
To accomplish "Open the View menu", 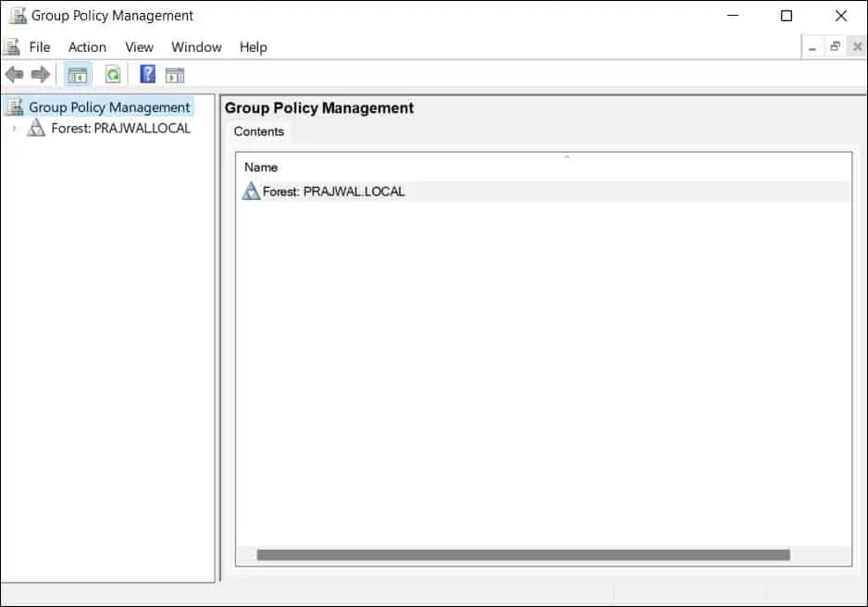I will (139, 47).
